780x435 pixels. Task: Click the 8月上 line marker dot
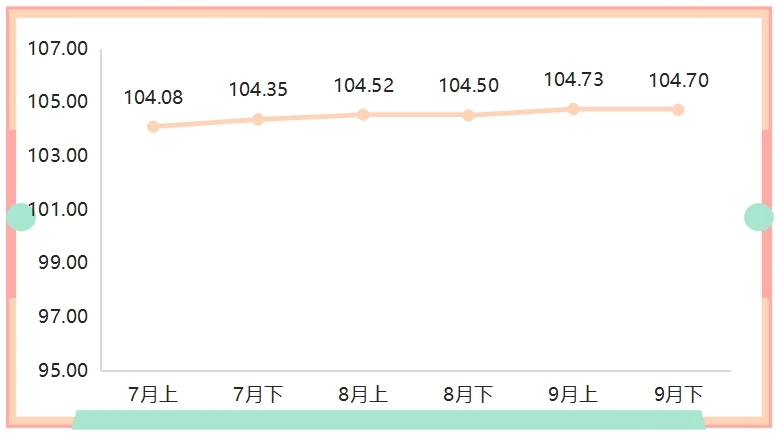coord(363,115)
